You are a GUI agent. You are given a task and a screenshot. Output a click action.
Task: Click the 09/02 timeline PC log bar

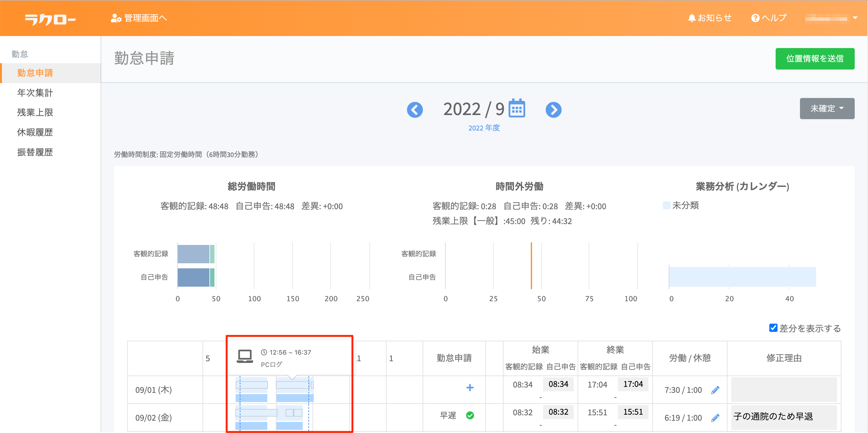tap(257, 413)
